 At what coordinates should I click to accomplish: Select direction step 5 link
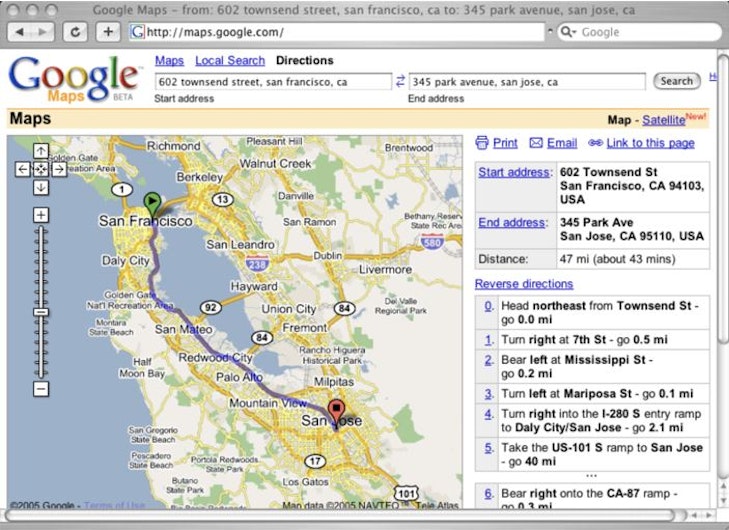tap(488, 448)
